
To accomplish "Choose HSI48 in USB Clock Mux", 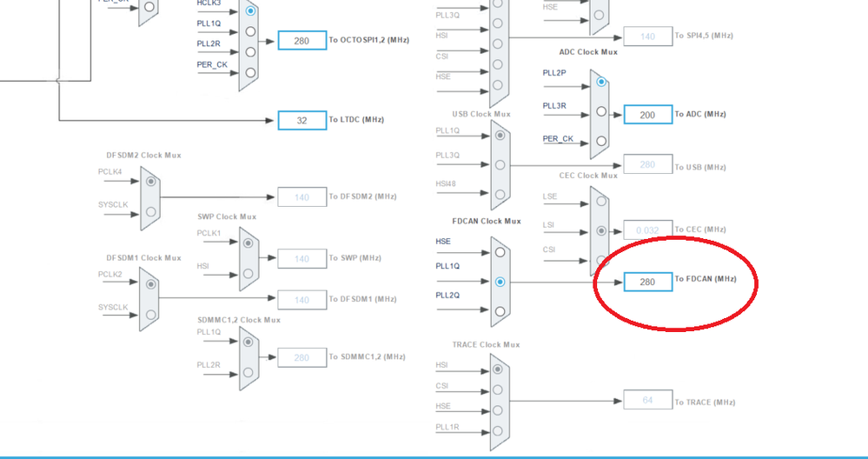I will (x=500, y=195).
